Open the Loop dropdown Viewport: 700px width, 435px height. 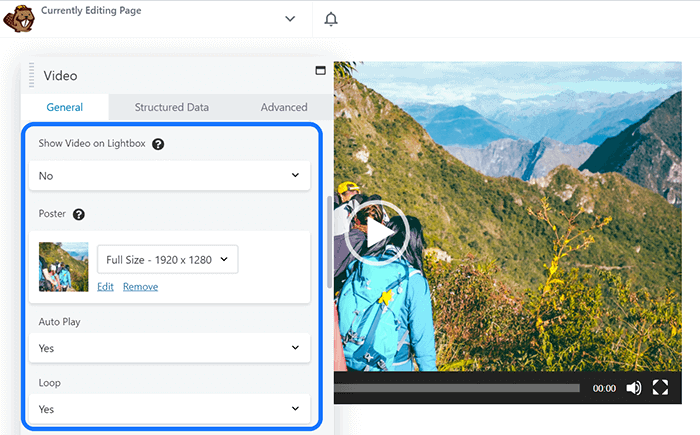tap(169, 409)
